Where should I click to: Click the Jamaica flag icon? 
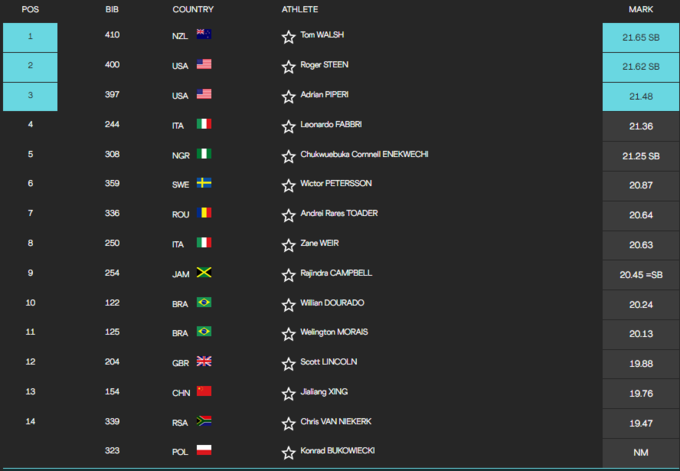coord(204,273)
